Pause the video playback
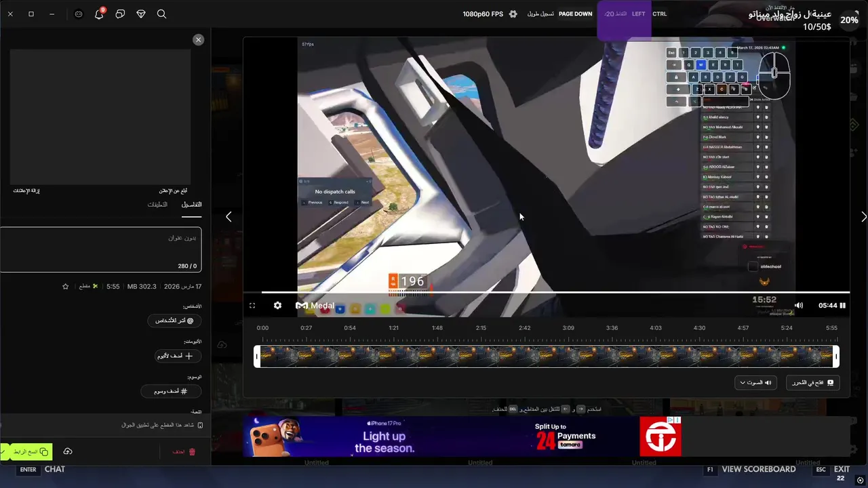Viewport: 868px width, 488px height. [843, 306]
